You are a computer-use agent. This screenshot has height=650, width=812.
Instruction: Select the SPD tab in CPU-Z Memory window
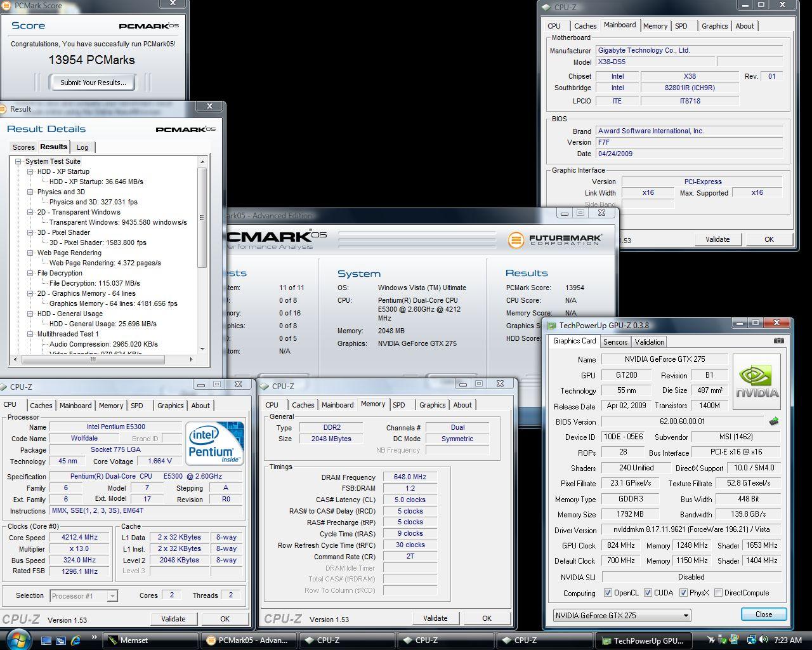click(x=398, y=405)
